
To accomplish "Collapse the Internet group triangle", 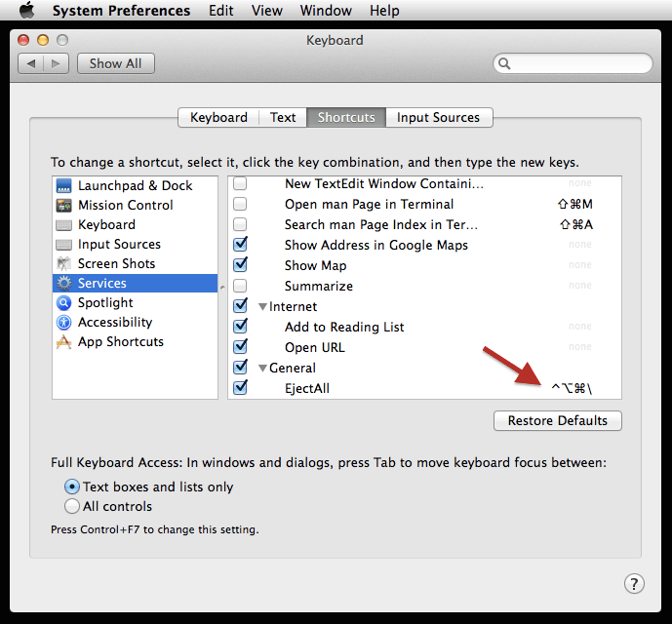I will coord(262,307).
